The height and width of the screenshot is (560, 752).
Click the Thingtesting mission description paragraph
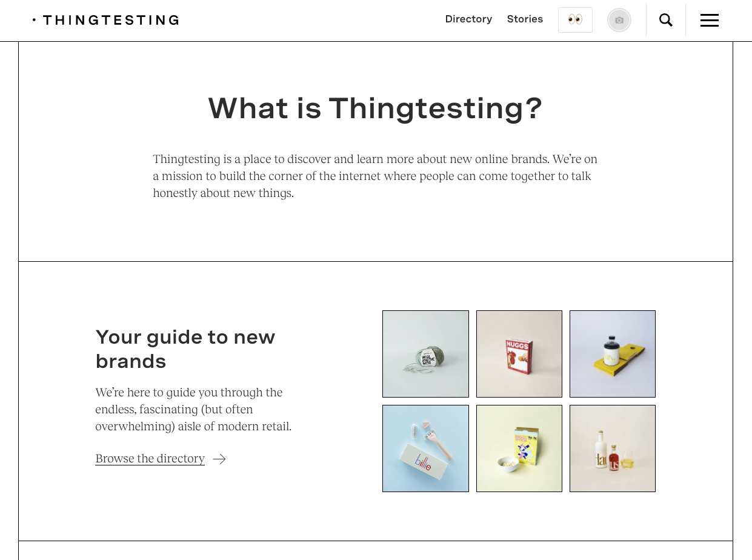(375, 176)
